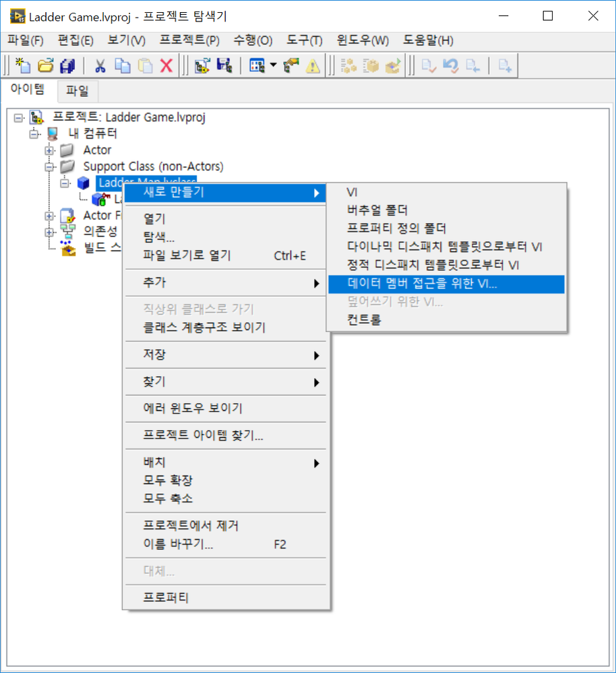Click the single package box build icon
This screenshot has width=616, height=673.
tap(371, 65)
